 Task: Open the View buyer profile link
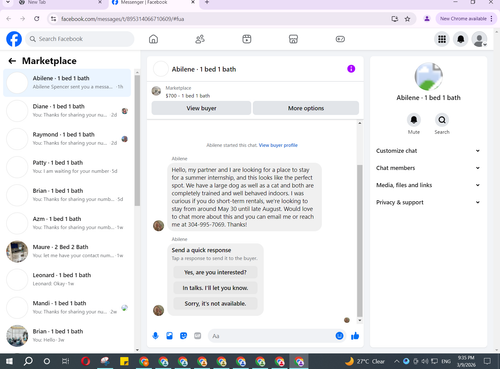tap(278, 145)
